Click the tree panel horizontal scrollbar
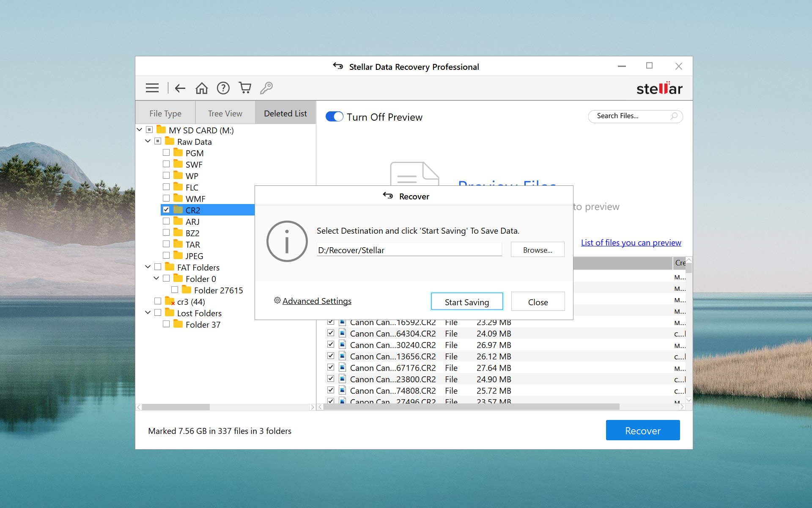Screen dimensions: 812x508 [x=176, y=407]
